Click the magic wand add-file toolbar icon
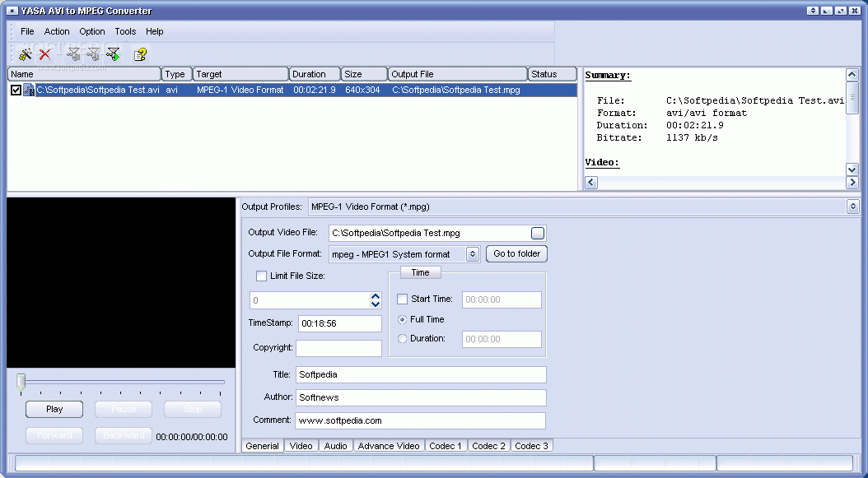868x478 pixels. pyautogui.click(x=26, y=54)
